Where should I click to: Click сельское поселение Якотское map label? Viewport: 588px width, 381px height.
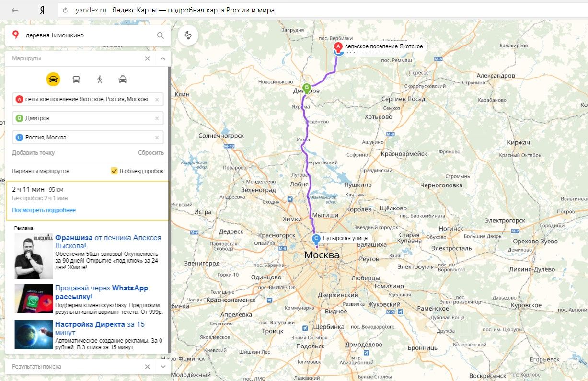tap(384, 46)
